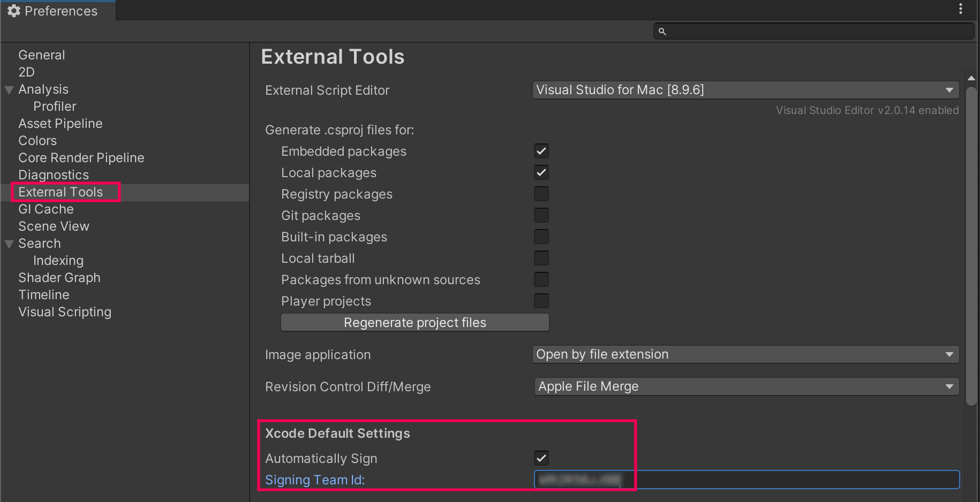Open Revision Control Diff/Merge dropdown
The image size is (980, 502).
pos(747,386)
